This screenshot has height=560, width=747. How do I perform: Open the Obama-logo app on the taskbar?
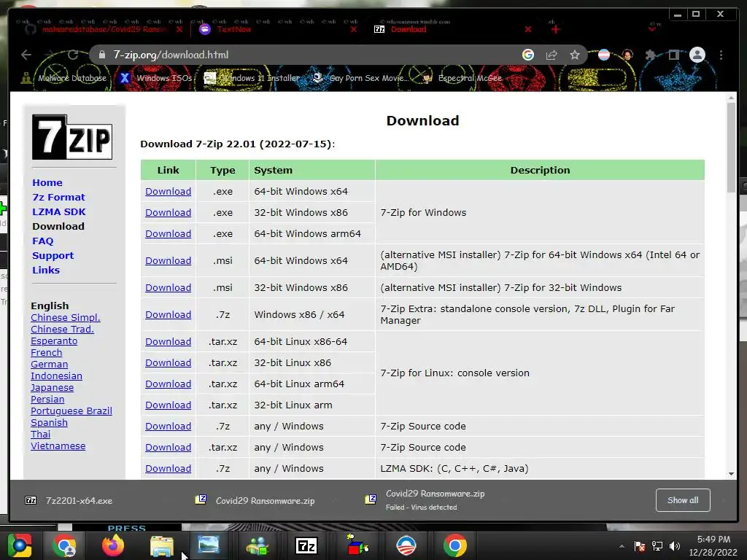[406, 545]
